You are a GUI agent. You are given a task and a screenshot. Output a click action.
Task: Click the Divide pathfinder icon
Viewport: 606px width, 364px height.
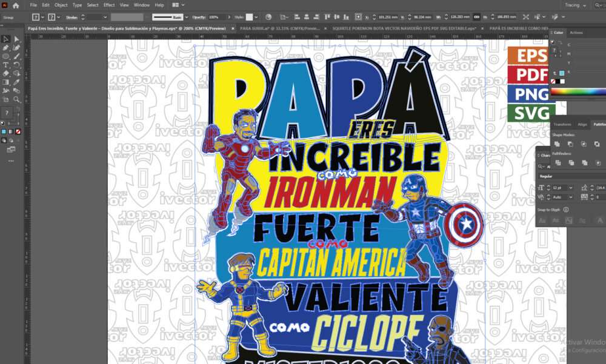558,163
